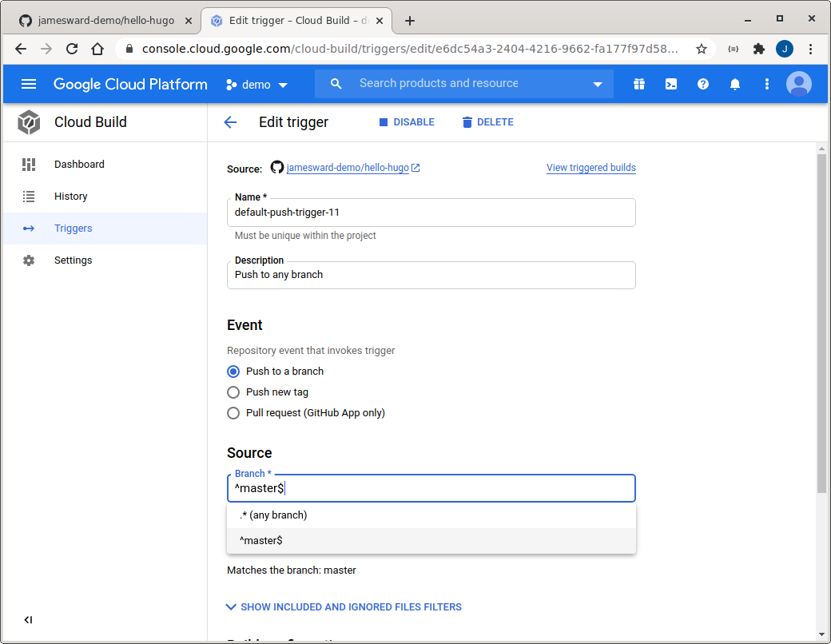
Task: Open the History page in sidebar
Action: click(71, 197)
